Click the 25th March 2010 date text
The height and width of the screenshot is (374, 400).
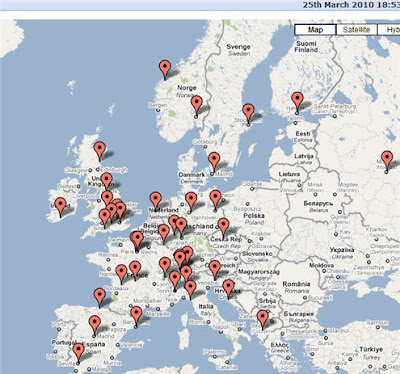[x=351, y=5]
